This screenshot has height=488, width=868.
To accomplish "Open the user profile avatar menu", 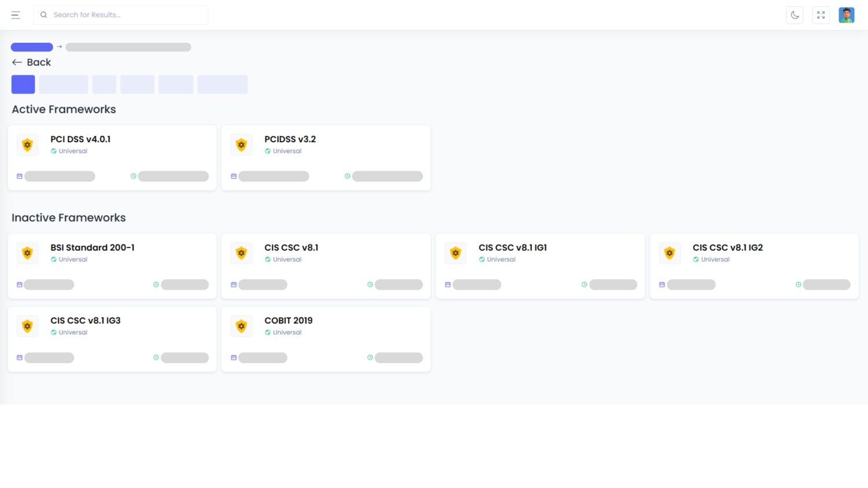I will [846, 14].
